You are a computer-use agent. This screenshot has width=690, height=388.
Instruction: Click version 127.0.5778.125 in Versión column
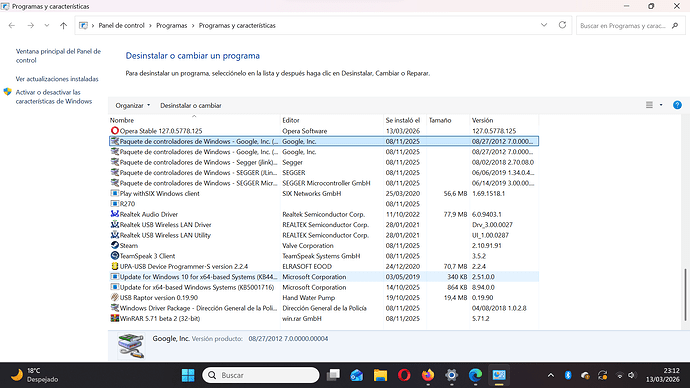[494, 131]
